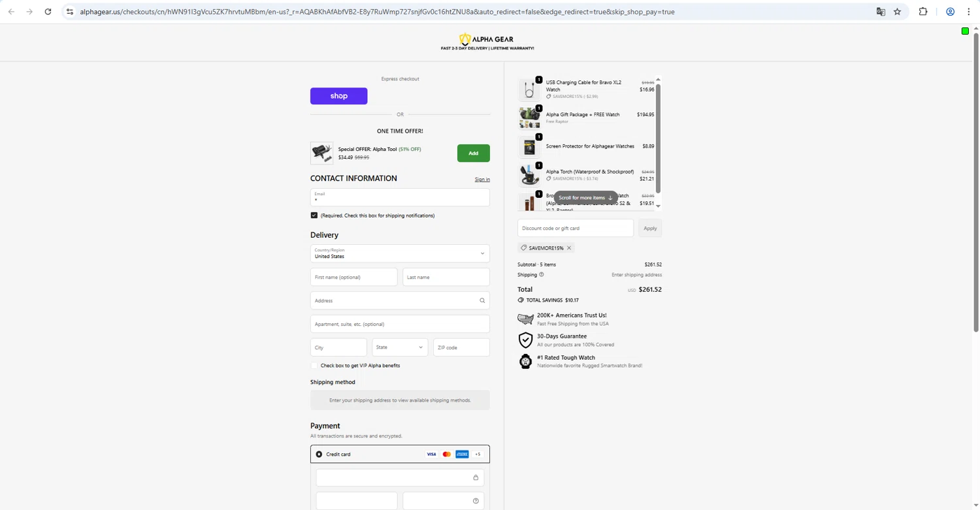The image size is (980, 510).
Task: Click the Alpha Tool offer thumbnail
Action: click(x=321, y=153)
